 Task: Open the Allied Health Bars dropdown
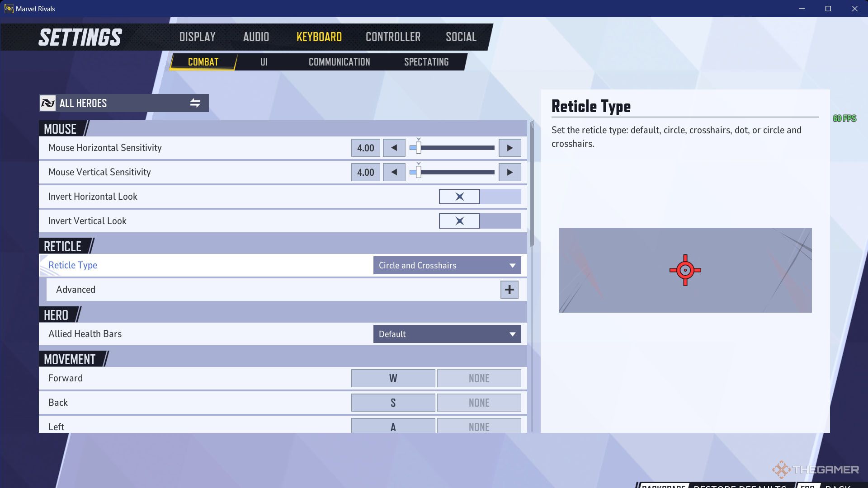[x=447, y=333]
